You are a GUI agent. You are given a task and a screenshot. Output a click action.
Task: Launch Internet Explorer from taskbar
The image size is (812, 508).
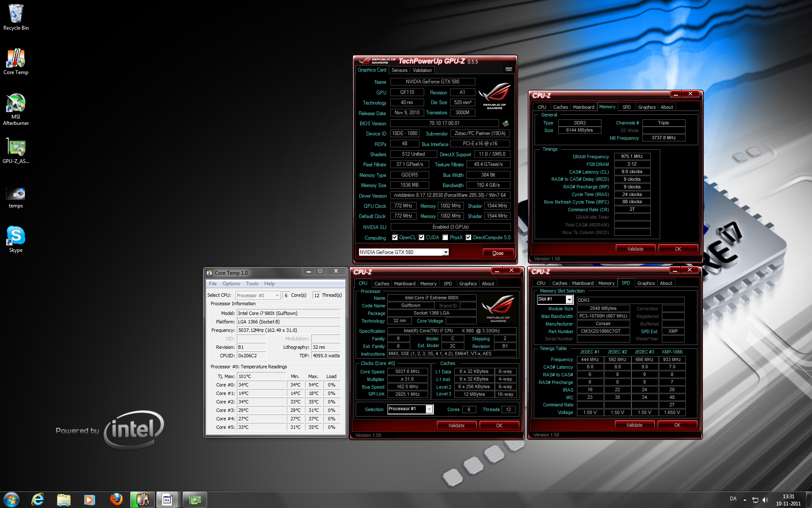(x=38, y=500)
